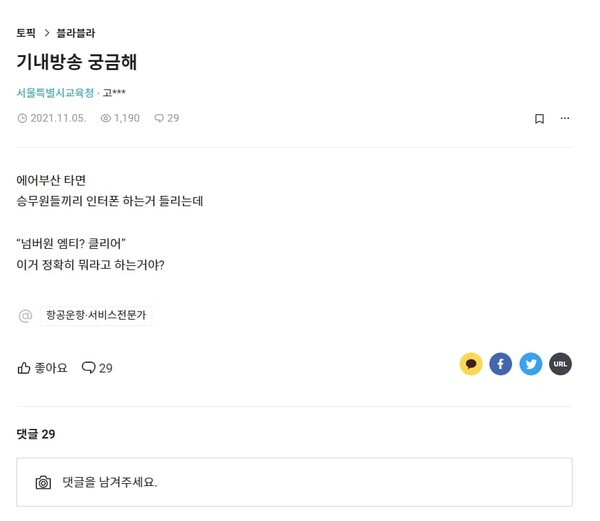Image resolution: width=600 pixels, height=521 pixels.
Task: Click the view count eye icon
Action: [106, 118]
